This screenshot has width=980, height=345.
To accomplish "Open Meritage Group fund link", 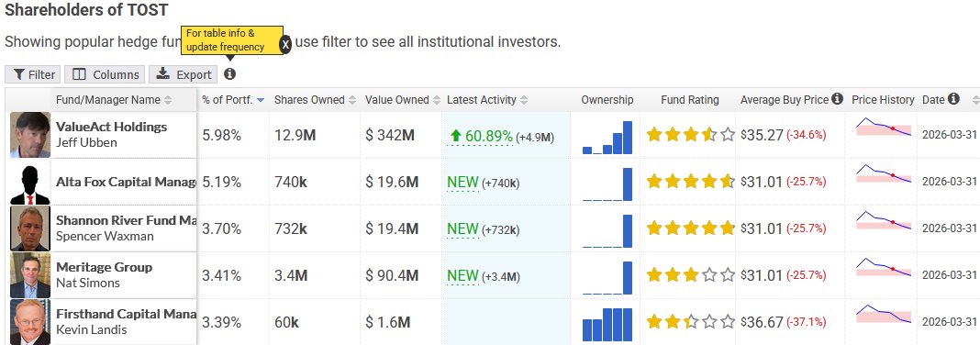I will tap(104, 268).
